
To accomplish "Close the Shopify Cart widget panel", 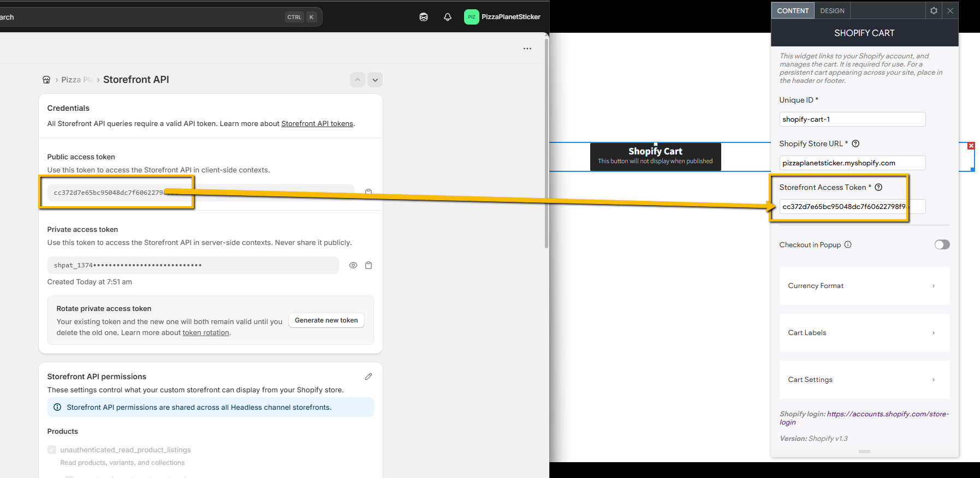I will click(950, 10).
